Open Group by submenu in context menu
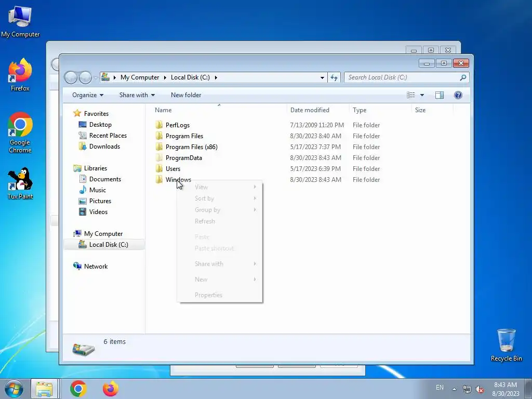 [220, 210]
